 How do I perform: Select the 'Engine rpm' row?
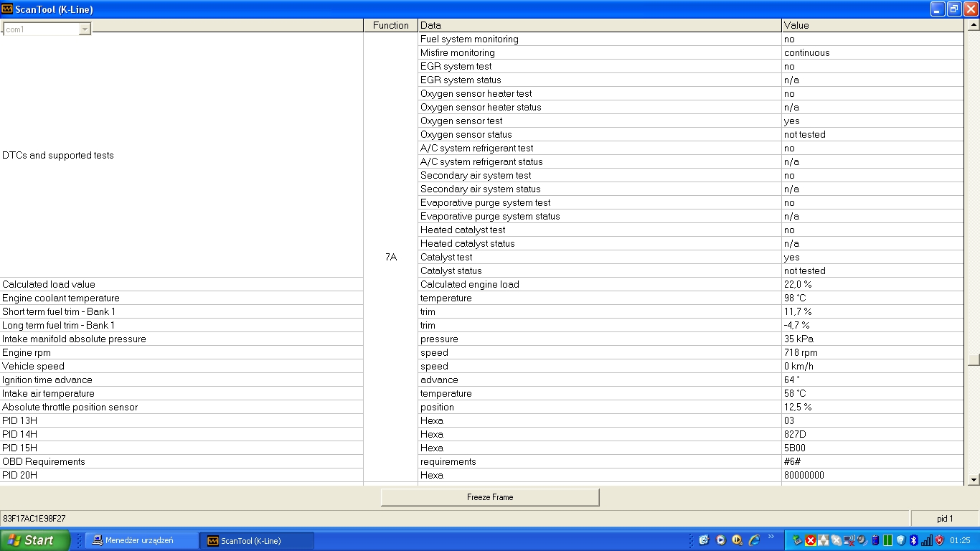(x=182, y=352)
